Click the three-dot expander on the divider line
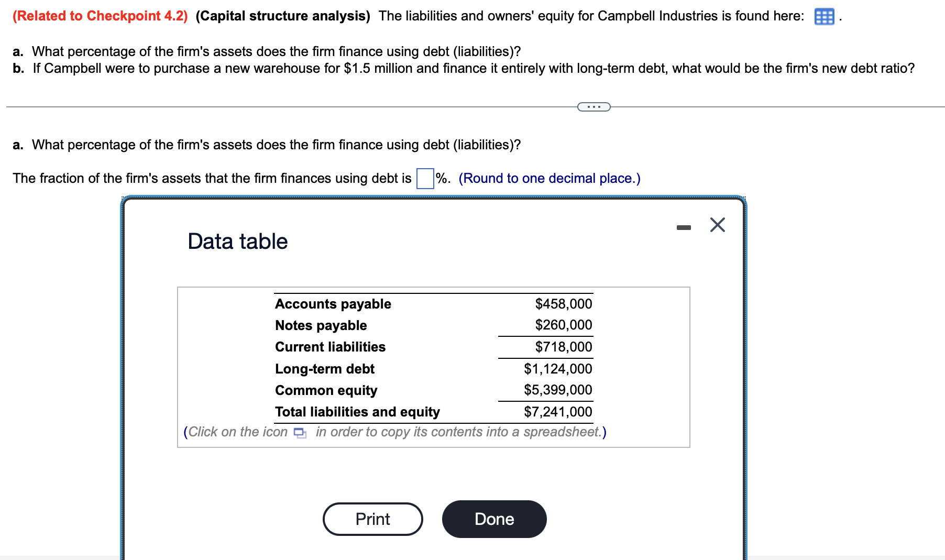Image resolution: width=945 pixels, height=560 pixels. [593, 106]
